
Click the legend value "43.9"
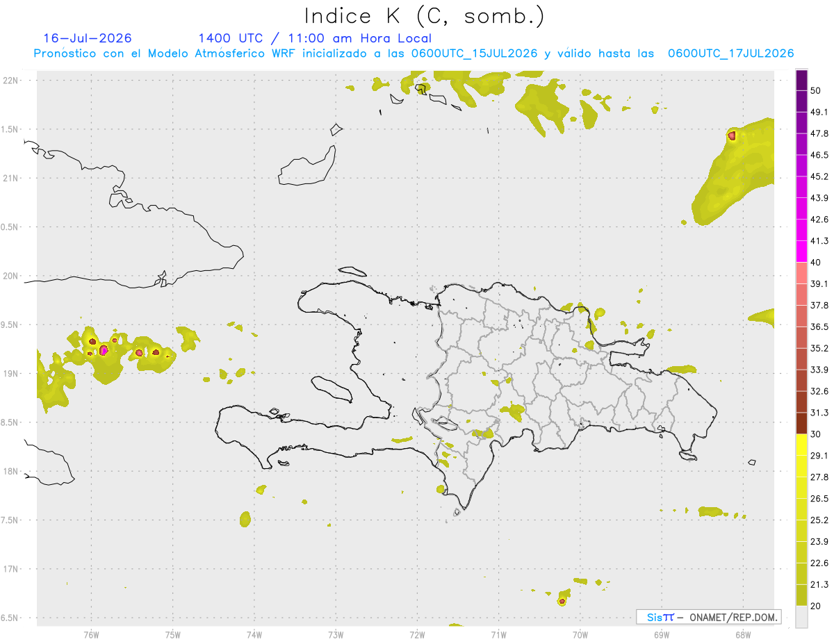[819, 198]
